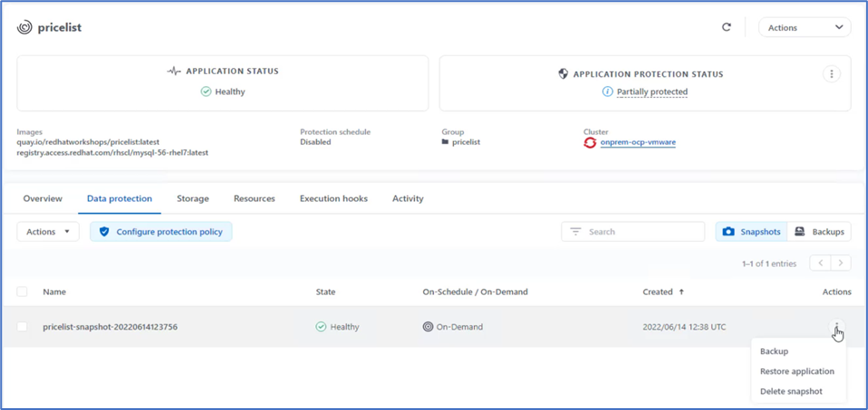Click Configure protection policy button
868x410 pixels.
pos(161,232)
